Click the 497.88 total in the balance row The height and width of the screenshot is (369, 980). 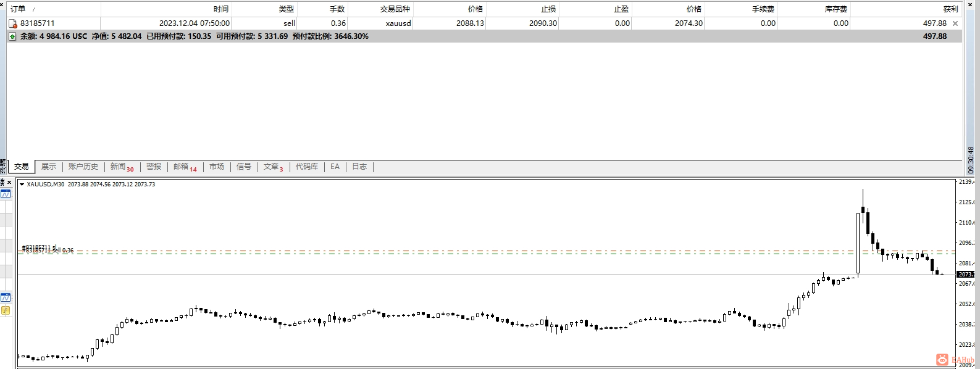(x=935, y=36)
